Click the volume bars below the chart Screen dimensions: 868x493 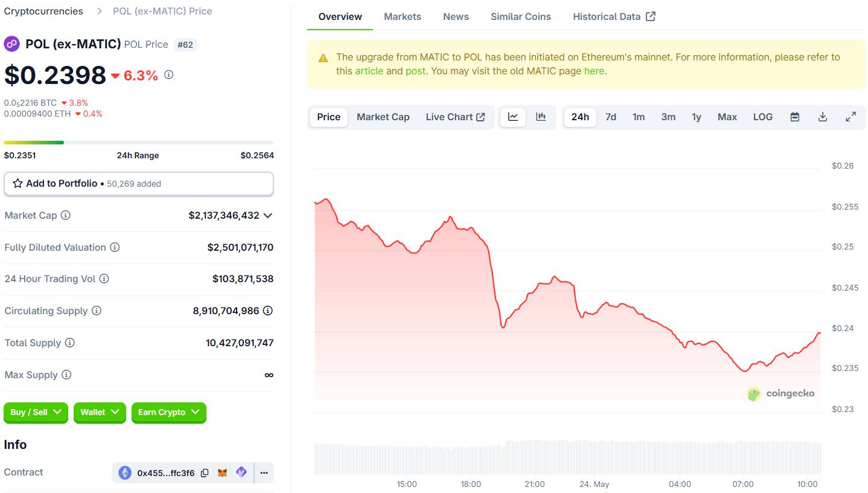coord(567,457)
